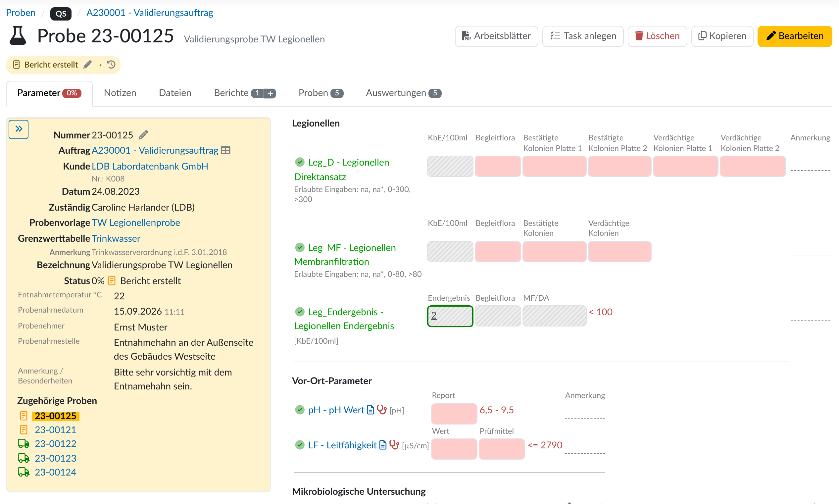This screenshot has height=504, width=839.
Task: Open the Proben tab with 5 badge
Action: tap(321, 93)
